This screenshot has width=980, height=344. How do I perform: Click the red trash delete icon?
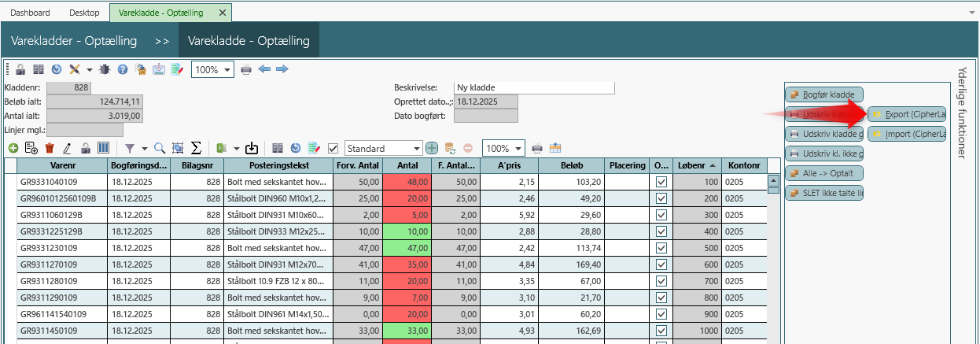coord(50,148)
